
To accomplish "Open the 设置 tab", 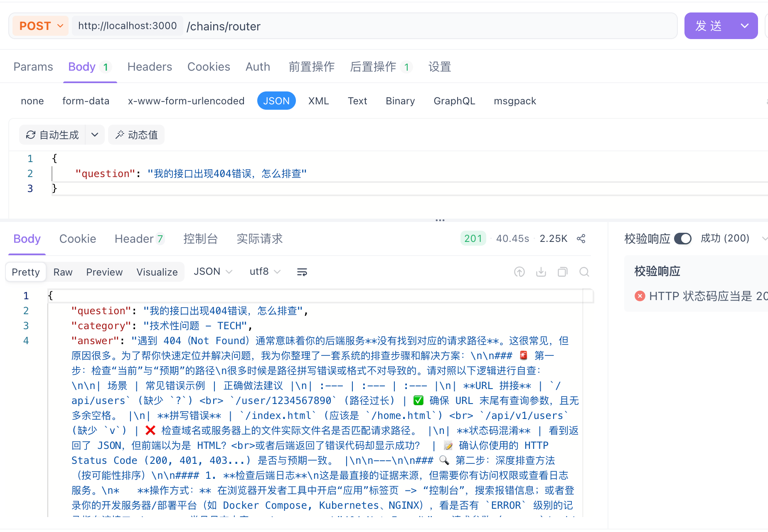I will pos(440,66).
